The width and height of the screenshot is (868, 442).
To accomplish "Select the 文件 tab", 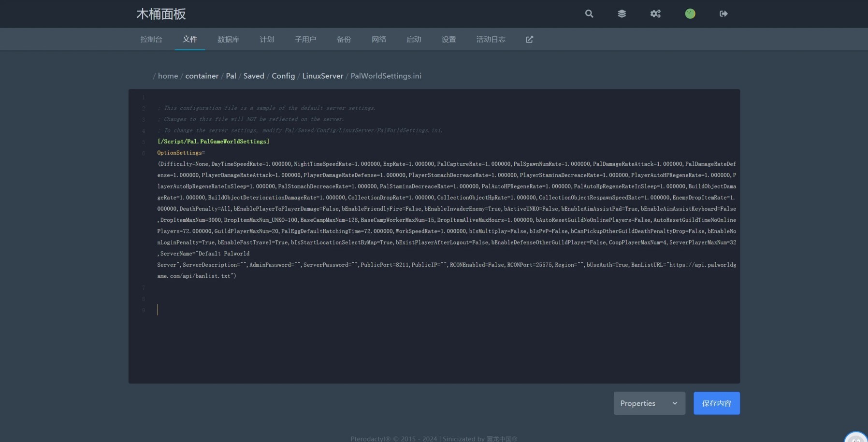I will pyautogui.click(x=190, y=39).
